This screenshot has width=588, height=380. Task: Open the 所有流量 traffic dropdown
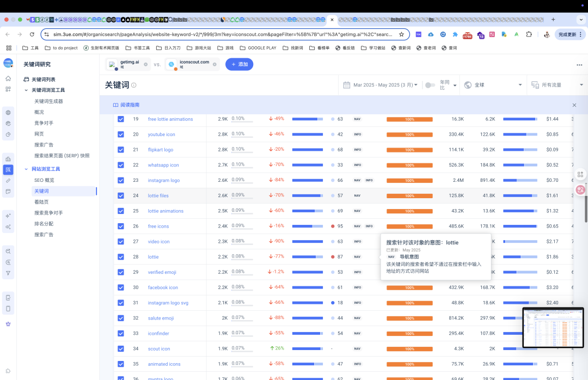tap(558, 85)
